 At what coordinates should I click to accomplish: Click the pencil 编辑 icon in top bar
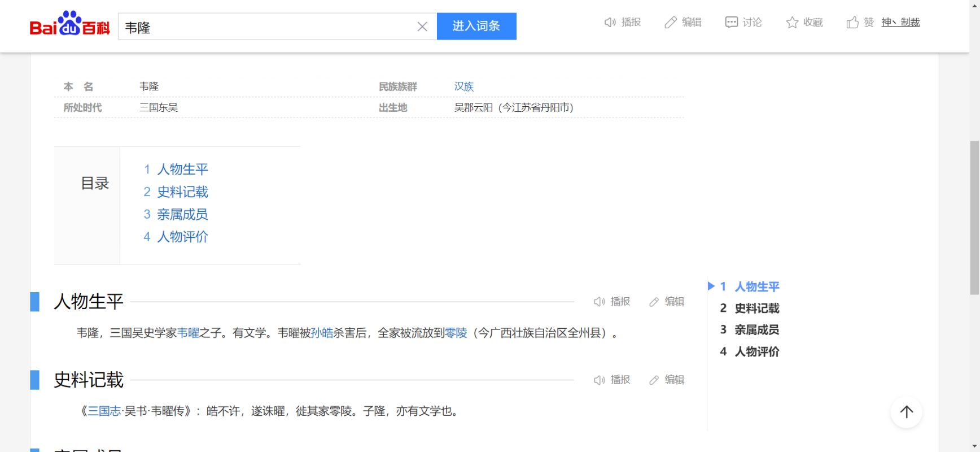pos(670,23)
